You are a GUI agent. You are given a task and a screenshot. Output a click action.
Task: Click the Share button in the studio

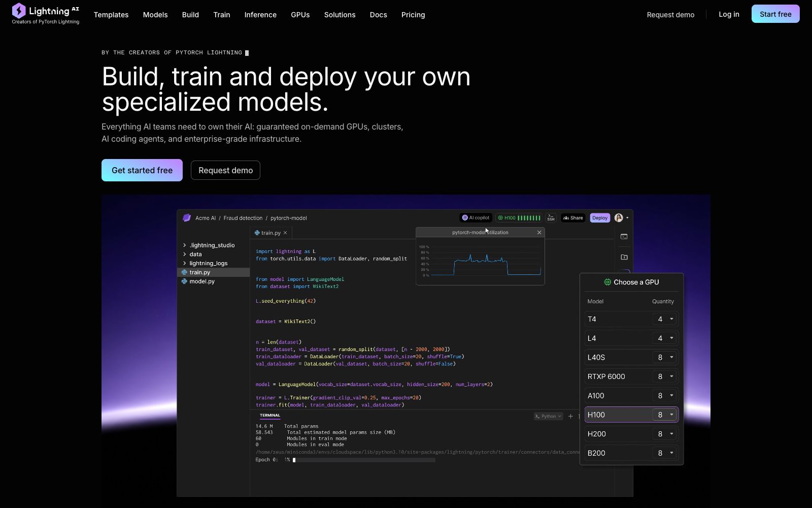[x=573, y=218]
